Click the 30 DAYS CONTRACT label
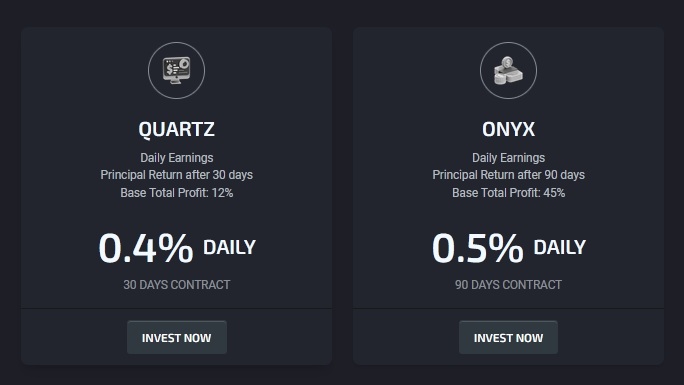Viewport: 684px width, 385px height. click(177, 285)
